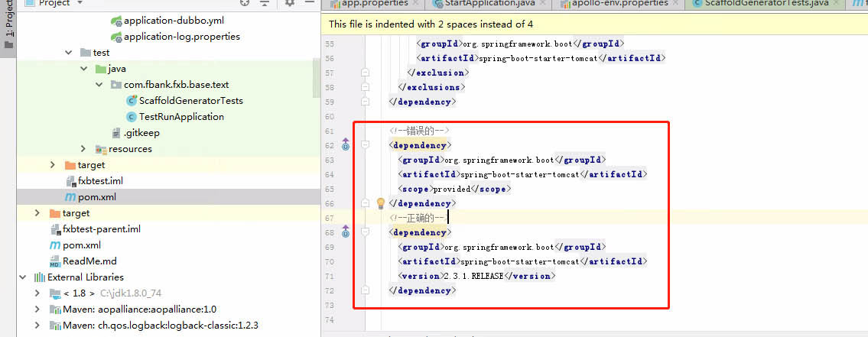Click the locate/scroll-from-source target icon
This screenshot has width=868, height=337.
pyautogui.click(x=245, y=3)
